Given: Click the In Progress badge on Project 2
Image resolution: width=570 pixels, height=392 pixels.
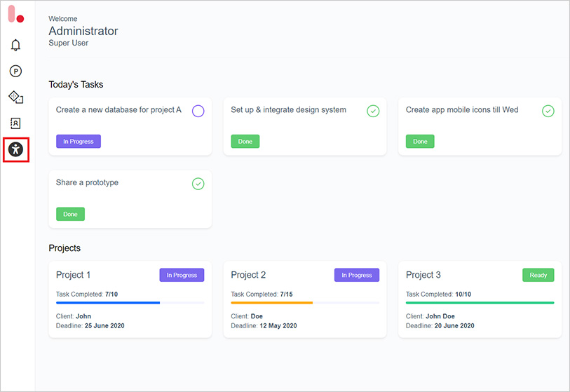Looking at the screenshot, I should tap(356, 275).
